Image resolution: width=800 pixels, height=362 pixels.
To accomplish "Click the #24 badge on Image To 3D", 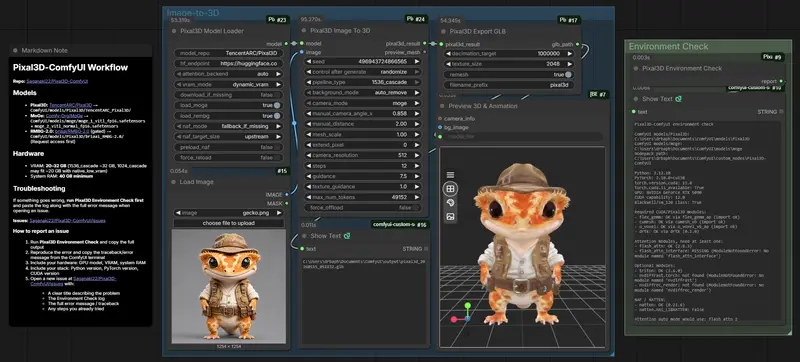I will tap(416, 19).
